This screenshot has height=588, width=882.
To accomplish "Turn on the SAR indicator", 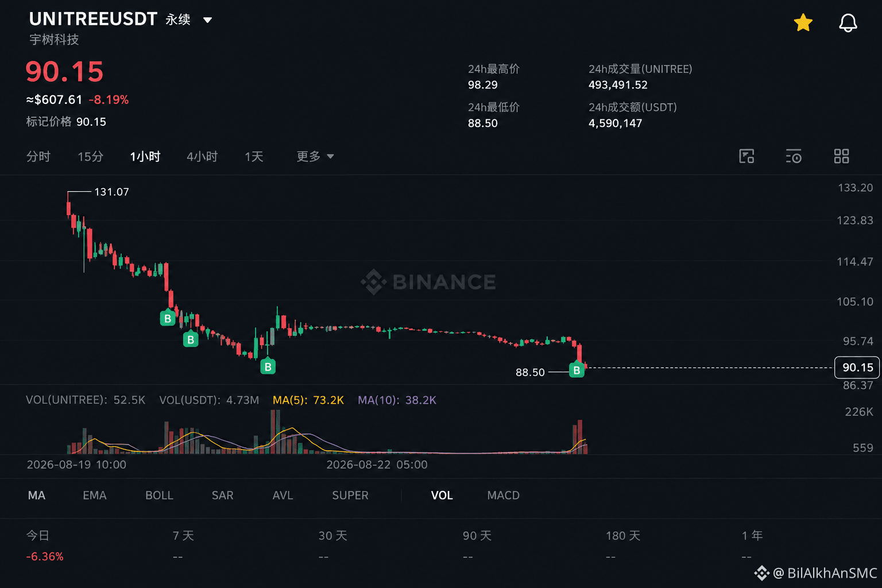I will point(223,495).
